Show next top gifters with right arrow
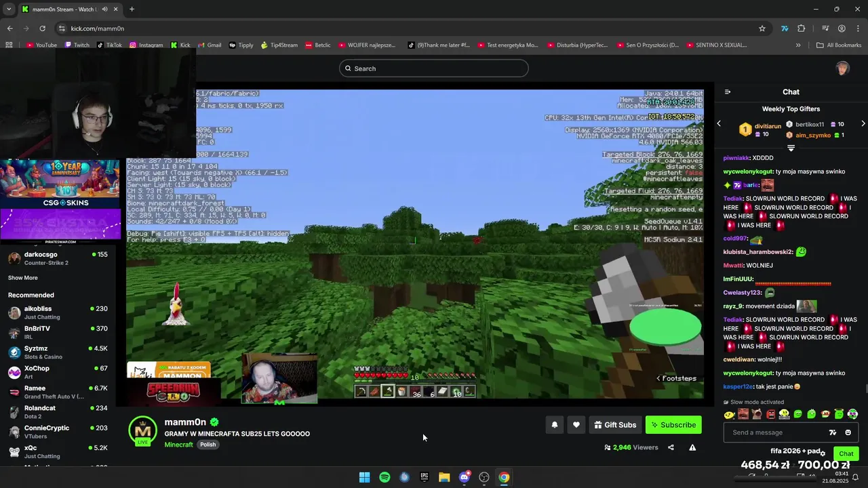This screenshot has height=488, width=868. [x=863, y=123]
